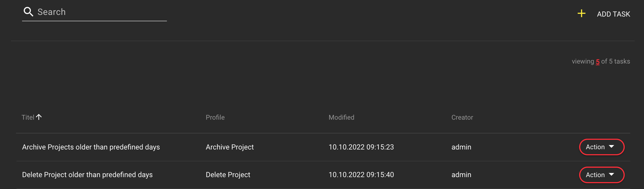Click admin creator in Archive Projects row
This screenshot has height=189, width=644.
tap(461, 147)
